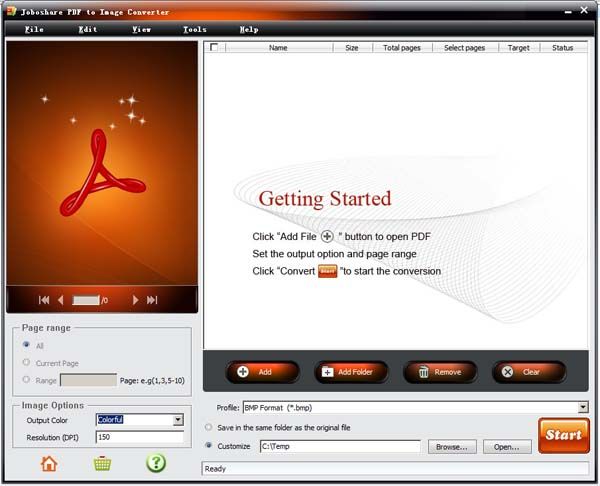Select the All page range option

26,346
